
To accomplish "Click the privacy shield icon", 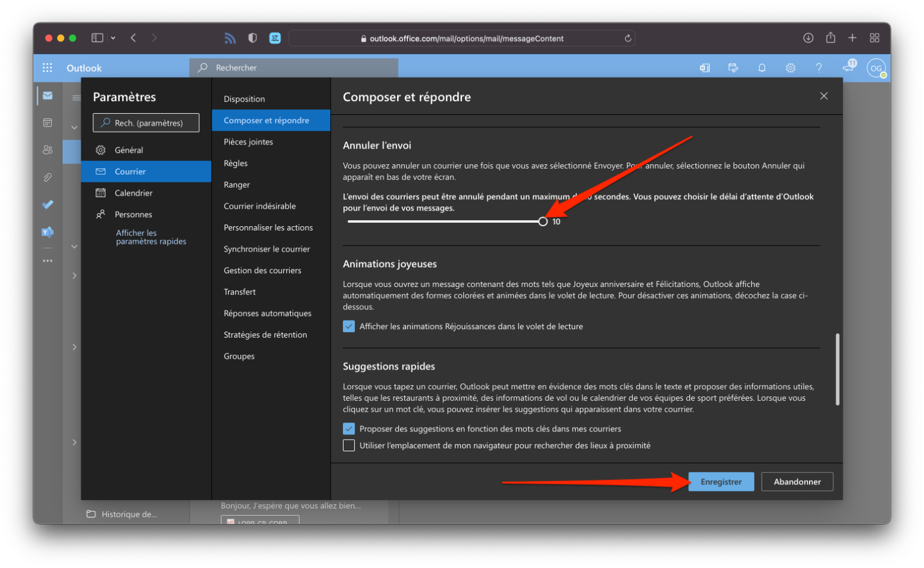I will 253,38.
